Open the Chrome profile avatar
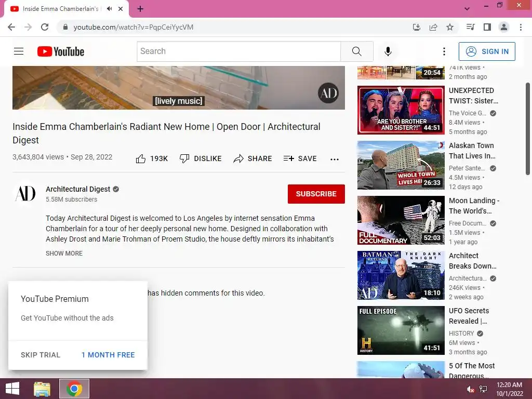The image size is (532, 399). (504, 27)
